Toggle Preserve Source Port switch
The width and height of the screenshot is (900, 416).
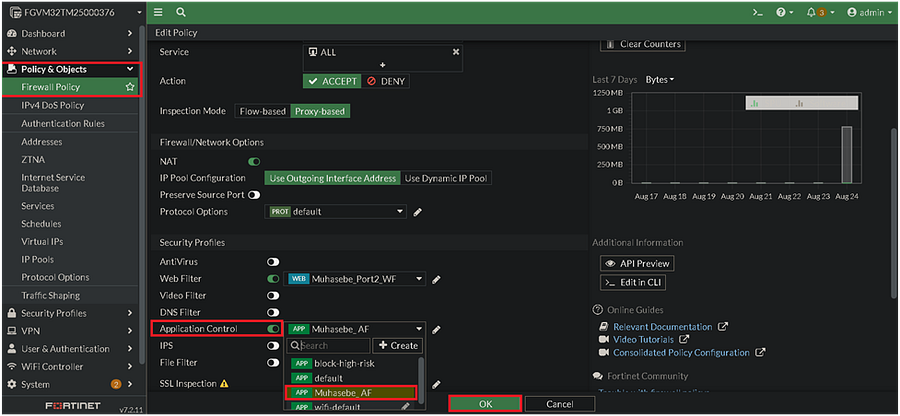pyautogui.click(x=254, y=195)
